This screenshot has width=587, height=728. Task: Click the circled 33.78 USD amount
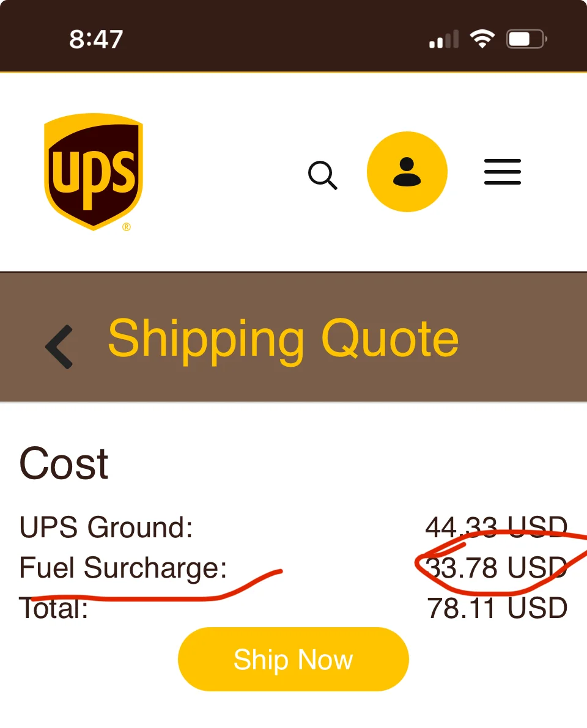(496, 567)
